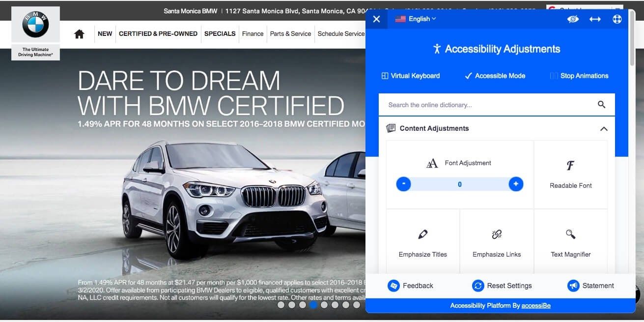The height and width of the screenshot is (322, 644).
Task: Click the BMW logo
Action: (x=35, y=25)
